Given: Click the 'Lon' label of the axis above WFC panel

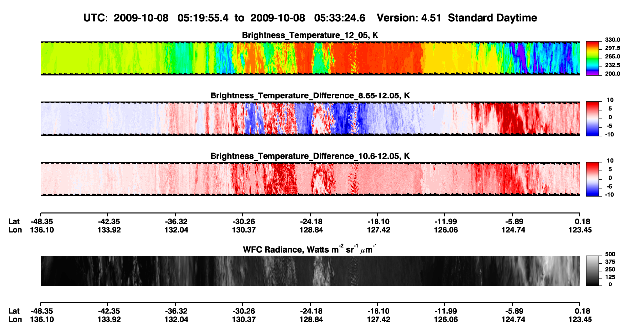Looking at the screenshot, I should [x=15, y=230].
